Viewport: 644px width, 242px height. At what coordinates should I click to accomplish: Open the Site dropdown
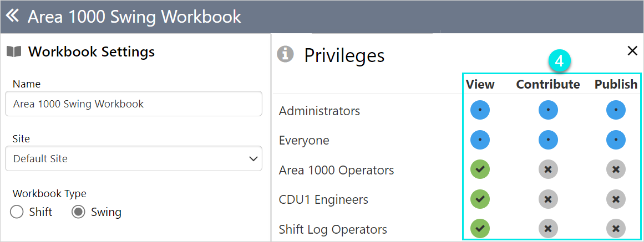[133, 158]
